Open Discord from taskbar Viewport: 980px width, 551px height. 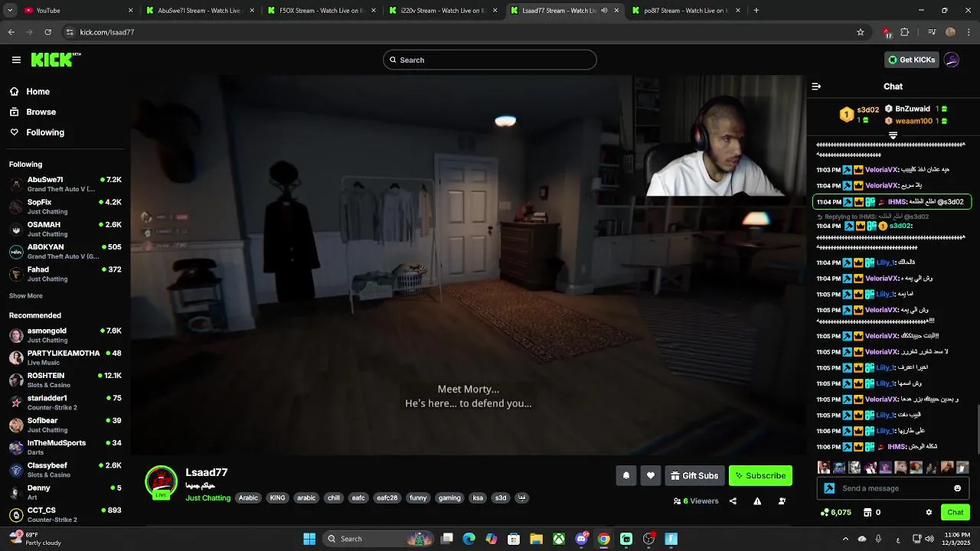point(582,539)
